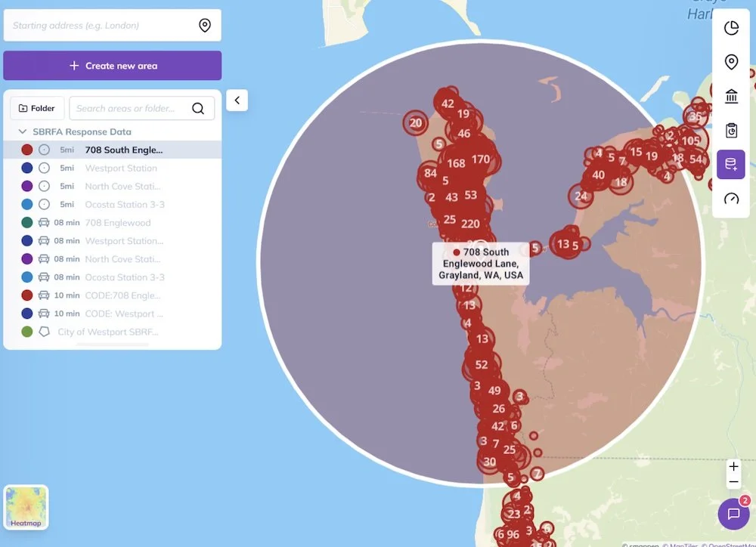Click the 49 cluster marker on the map
This screenshot has width=756, height=547.
(x=494, y=391)
